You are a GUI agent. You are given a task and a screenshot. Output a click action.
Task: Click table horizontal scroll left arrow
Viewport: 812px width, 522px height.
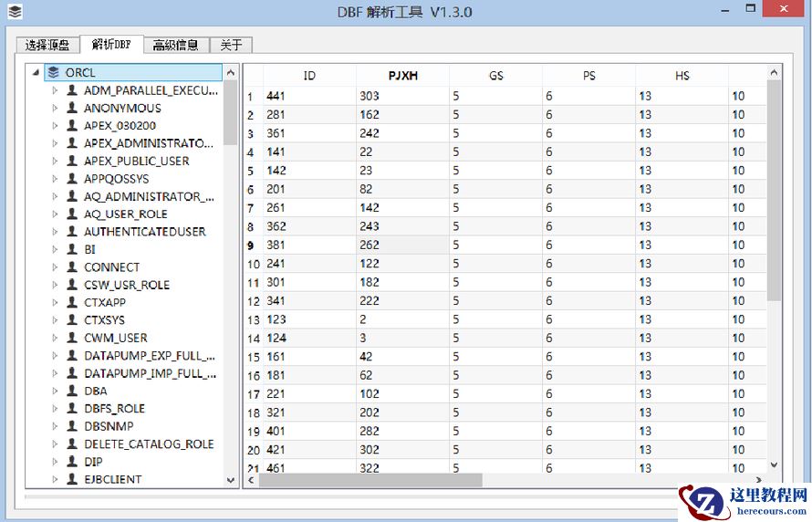(251, 481)
